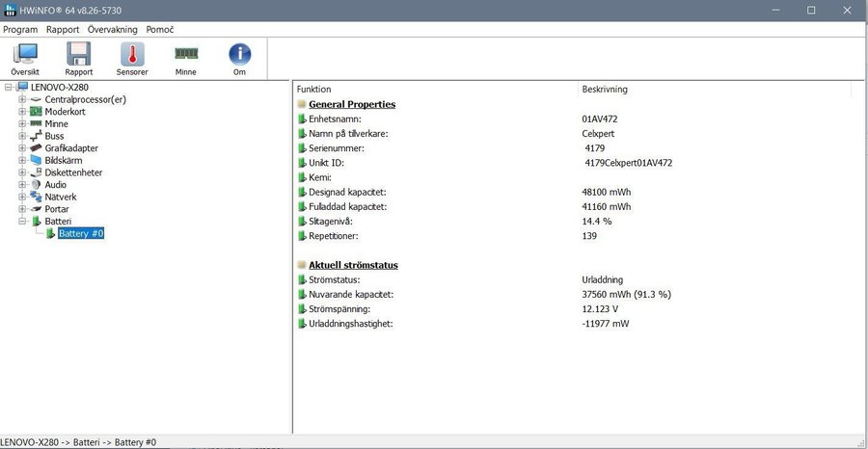Click battery icon beside Enhetsnamn
Screen dimensions: 868x449
[x=302, y=119]
